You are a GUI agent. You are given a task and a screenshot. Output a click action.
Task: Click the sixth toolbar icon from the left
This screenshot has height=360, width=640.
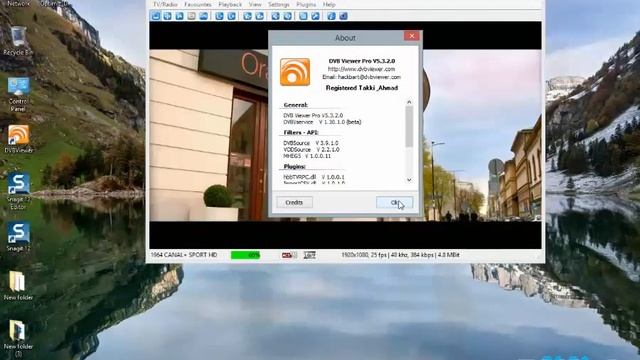pos(219,16)
